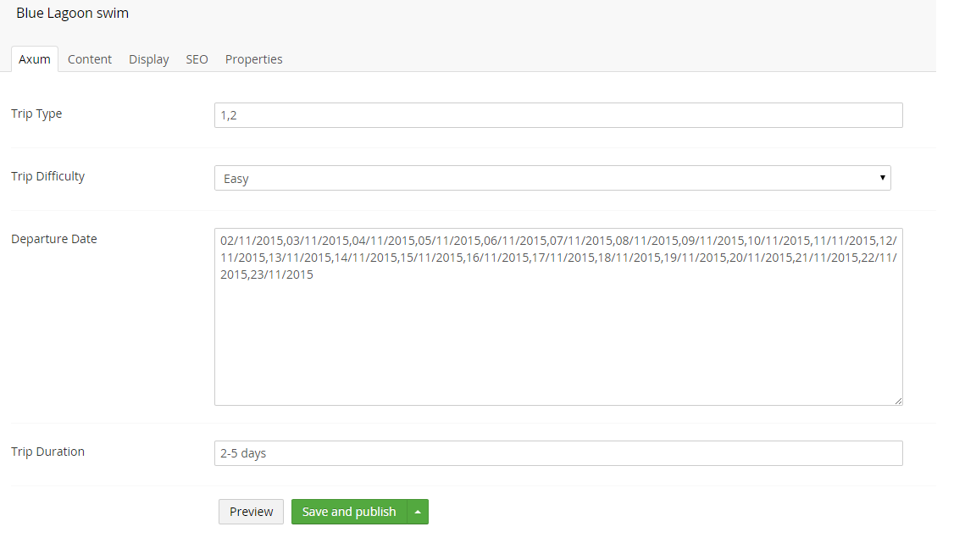Switch to the Content tab
The width and height of the screenshot is (976, 560).
[90, 59]
